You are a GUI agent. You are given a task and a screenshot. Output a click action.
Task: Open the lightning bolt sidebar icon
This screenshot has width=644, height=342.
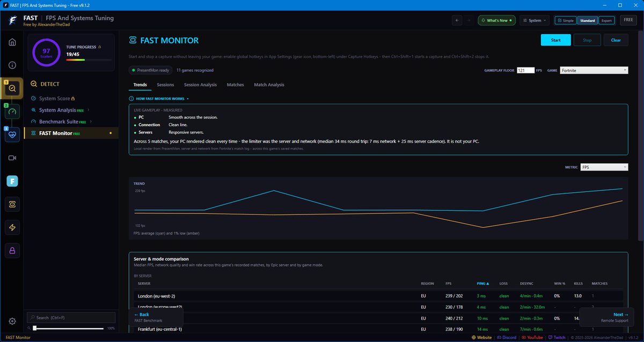12,227
